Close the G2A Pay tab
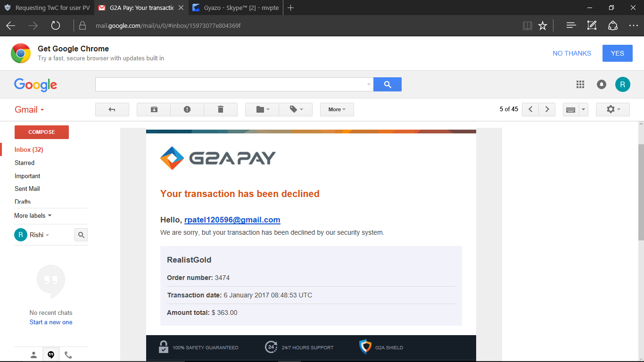The height and width of the screenshot is (362, 644). coord(181,8)
